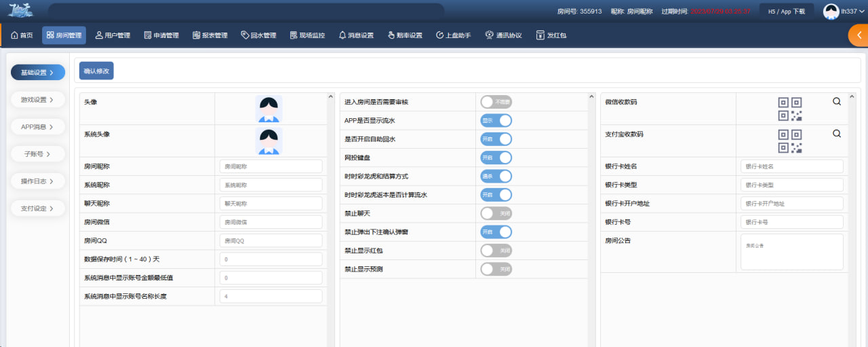The width and height of the screenshot is (868, 347).
Task: Click the 消息设置 bell icon
Action: (342, 35)
